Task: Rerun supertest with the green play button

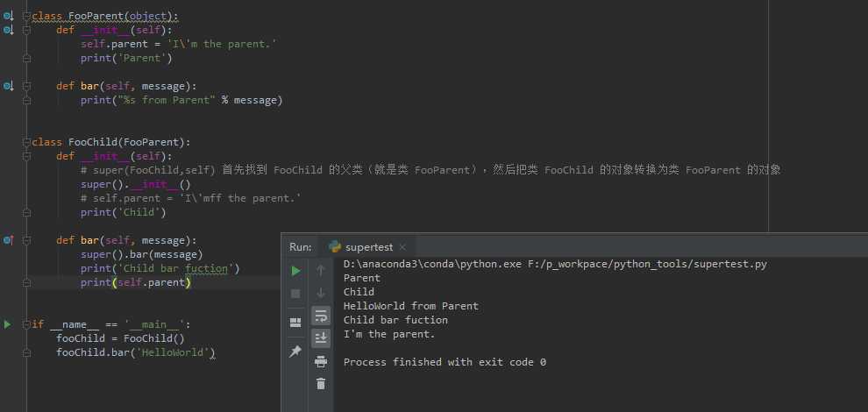Action: (x=295, y=271)
